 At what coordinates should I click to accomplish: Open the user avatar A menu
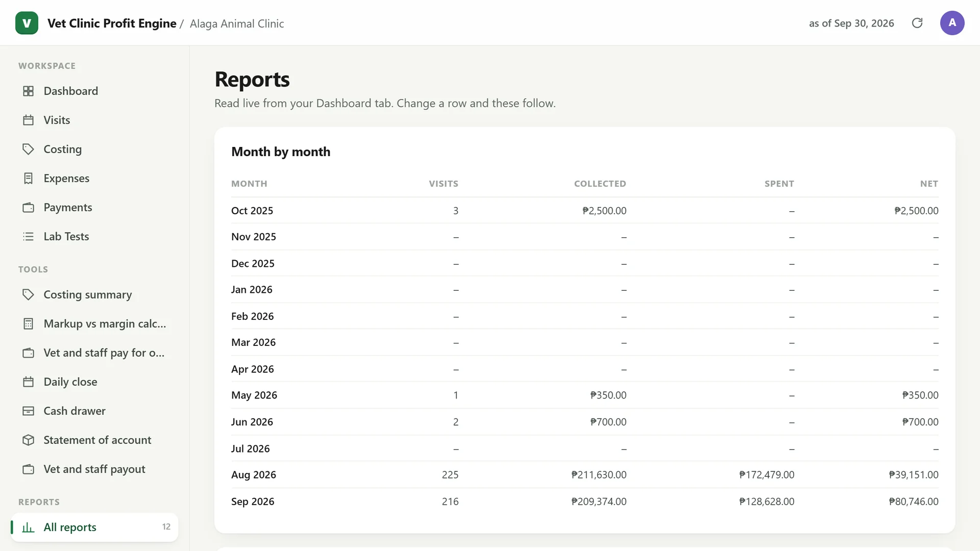[x=952, y=23]
